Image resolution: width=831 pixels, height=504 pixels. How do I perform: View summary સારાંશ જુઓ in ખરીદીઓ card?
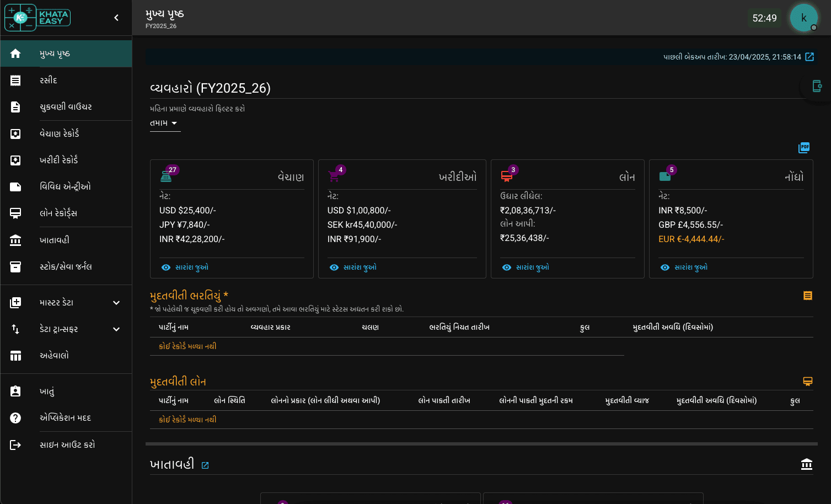[x=353, y=267]
